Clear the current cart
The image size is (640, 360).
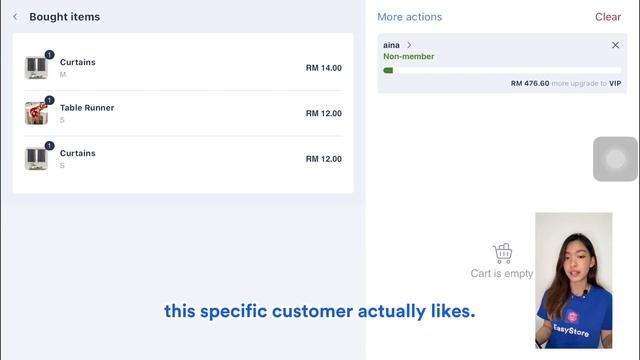pos(608,17)
